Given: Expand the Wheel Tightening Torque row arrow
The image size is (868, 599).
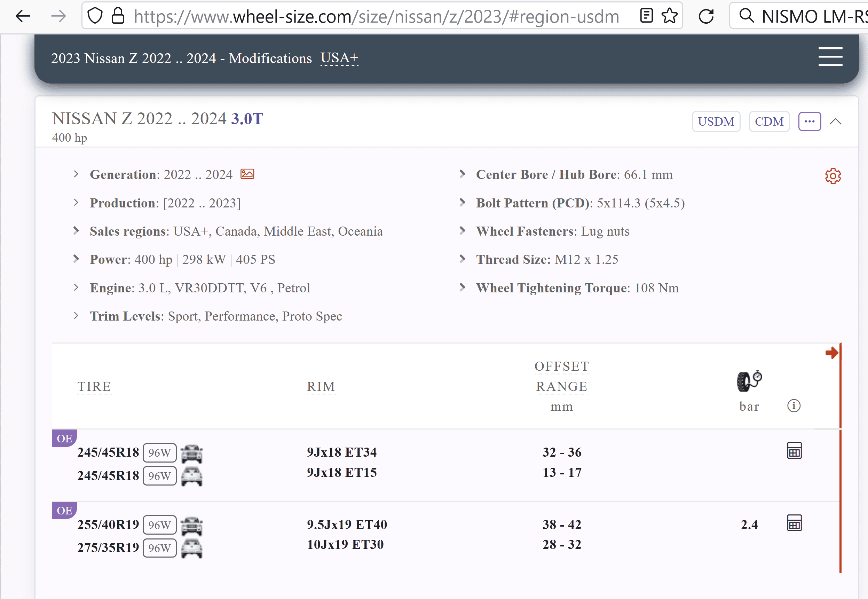Looking at the screenshot, I should (462, 287).
